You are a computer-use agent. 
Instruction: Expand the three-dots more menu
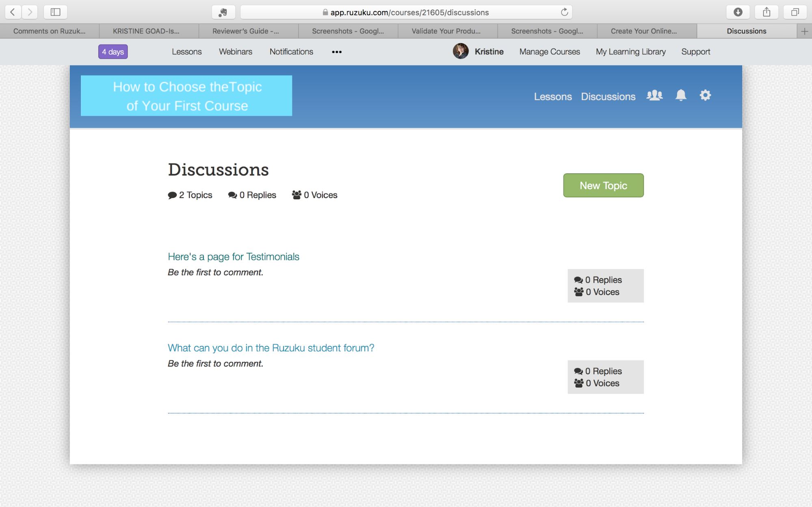click(x=336, y=52)
